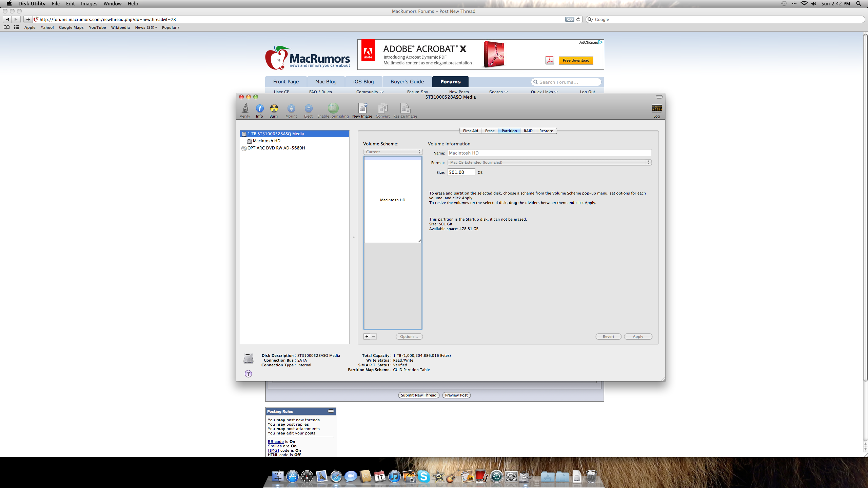Open Skype from the Dock

pos(423,476)
